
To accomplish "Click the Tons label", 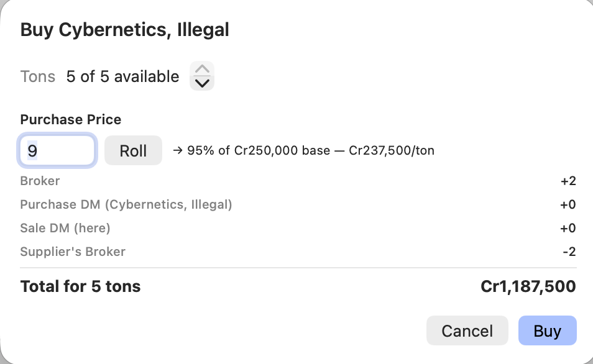I will coord(38,77).
